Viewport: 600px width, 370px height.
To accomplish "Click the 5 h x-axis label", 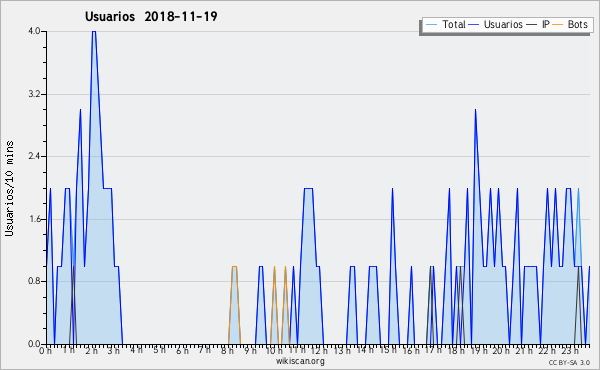I will 160,350.
